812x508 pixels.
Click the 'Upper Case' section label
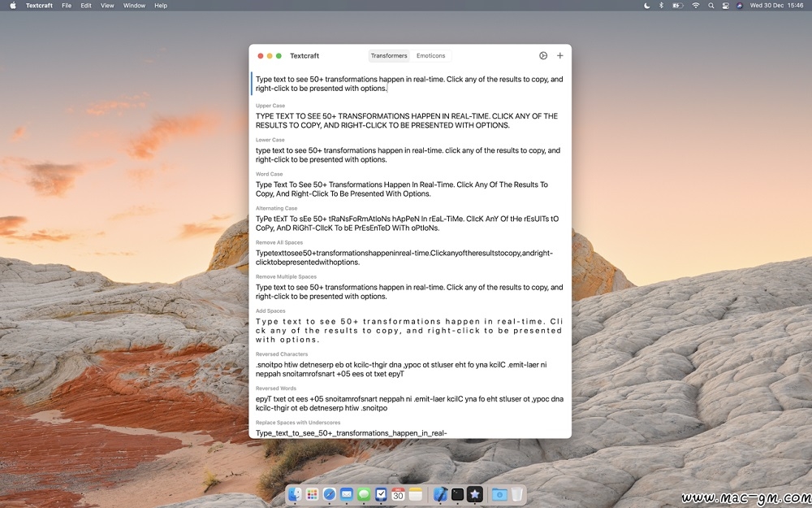point(270,106)
